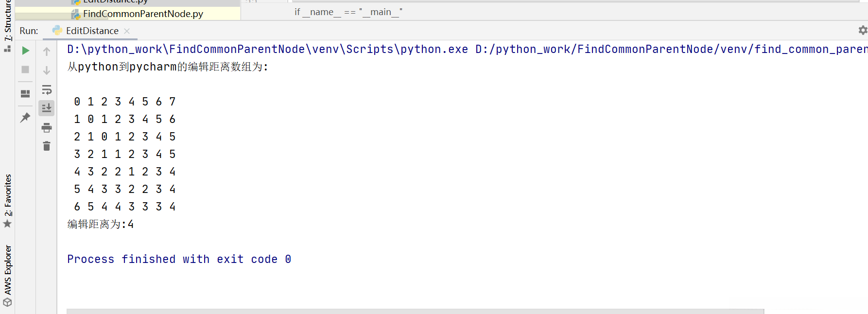Jump to previous stack trace (up arrow)

pyautogui.click(x=47, y=52)
